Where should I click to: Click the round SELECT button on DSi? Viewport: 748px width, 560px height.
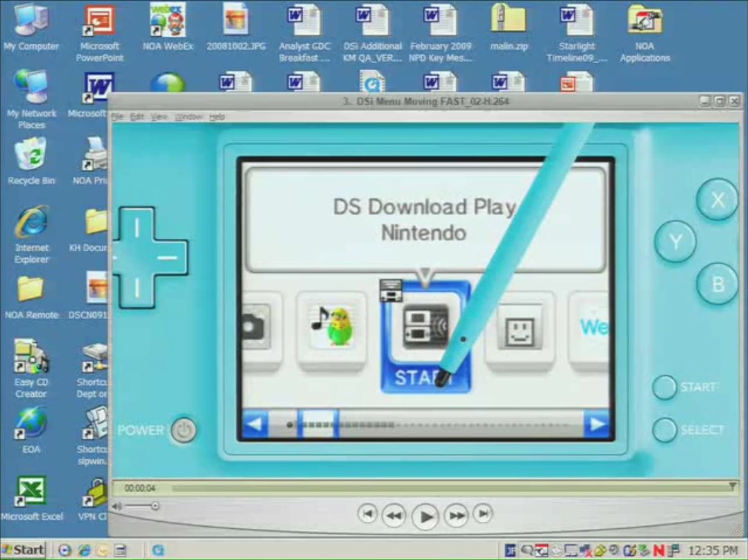(x=664, y=430)
